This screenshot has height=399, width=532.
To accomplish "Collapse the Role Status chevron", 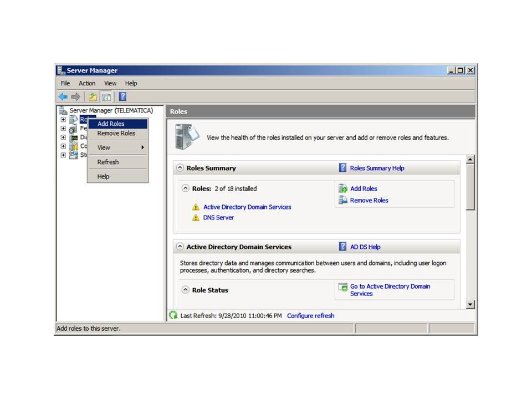I will click(186, 290).
